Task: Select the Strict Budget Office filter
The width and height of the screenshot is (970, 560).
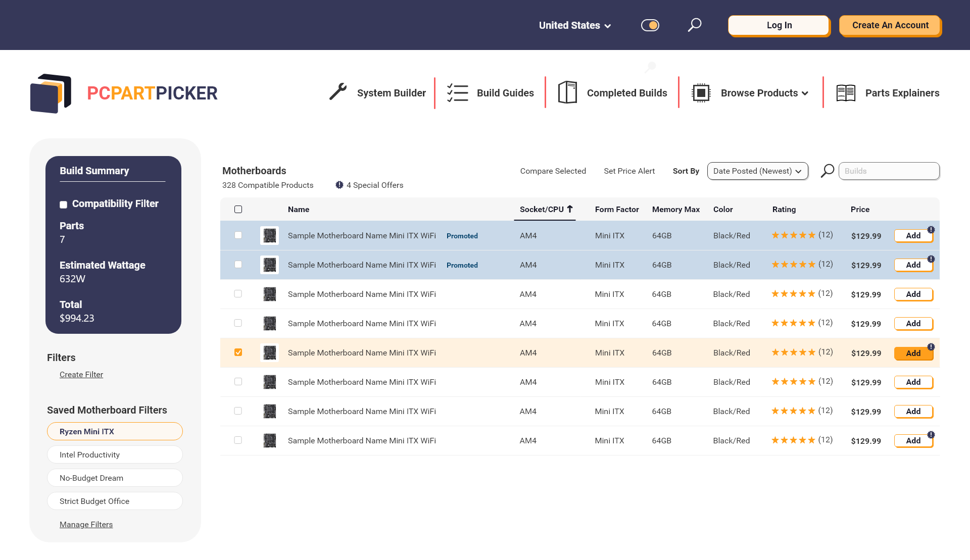Action: pyautogui.click(x=115, y=501)
